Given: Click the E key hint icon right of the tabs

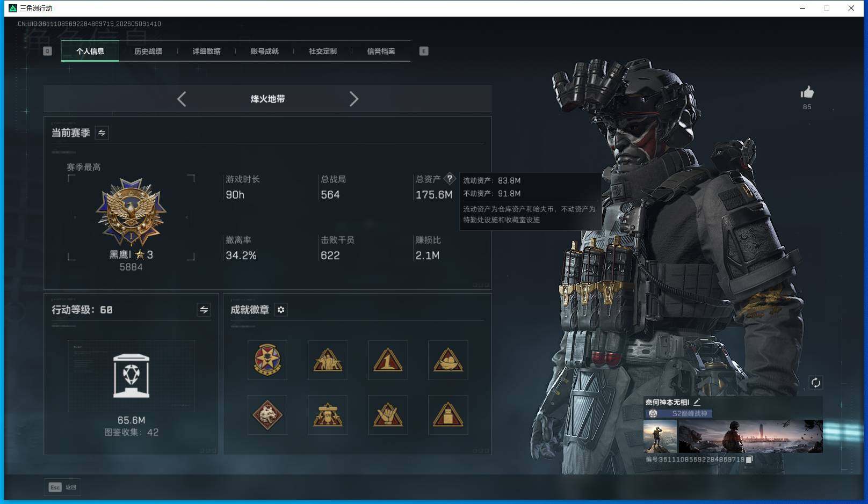Looking at the screenshot, I should click(x=424, y=51).
